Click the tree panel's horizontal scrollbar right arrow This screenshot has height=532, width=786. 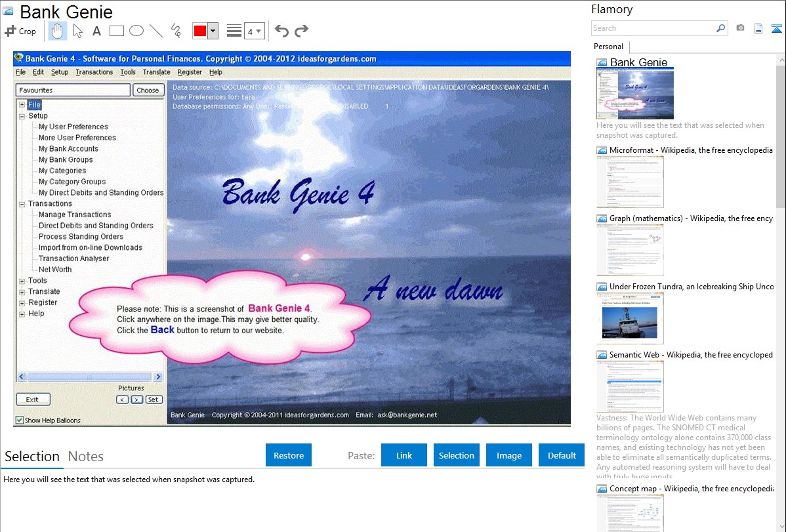(x=158, y=377)
